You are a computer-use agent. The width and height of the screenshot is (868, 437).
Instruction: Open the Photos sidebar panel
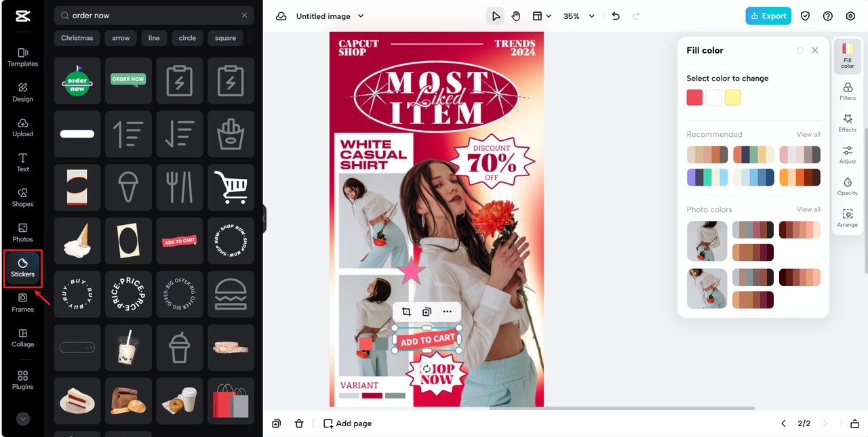(x=22, y=232)
